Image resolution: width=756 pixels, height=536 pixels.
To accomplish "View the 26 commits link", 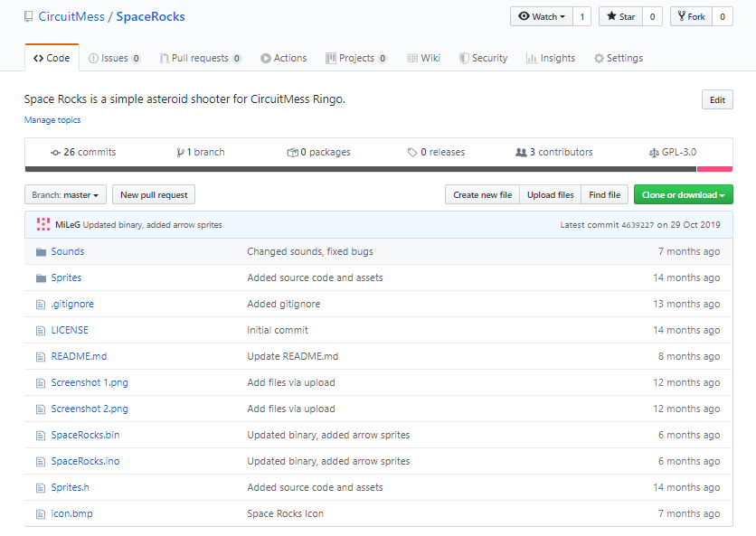I will [83, 153].
